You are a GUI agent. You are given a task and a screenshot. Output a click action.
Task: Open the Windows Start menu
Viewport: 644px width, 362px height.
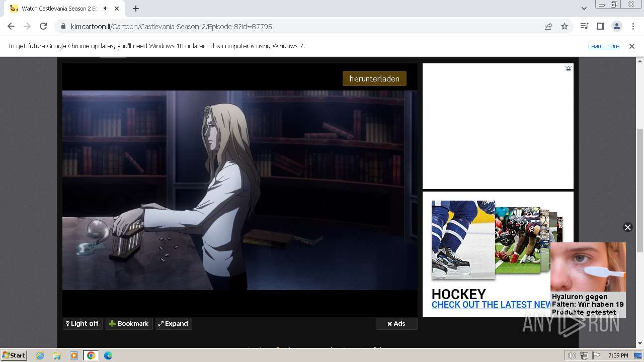[x=14, y=355]
